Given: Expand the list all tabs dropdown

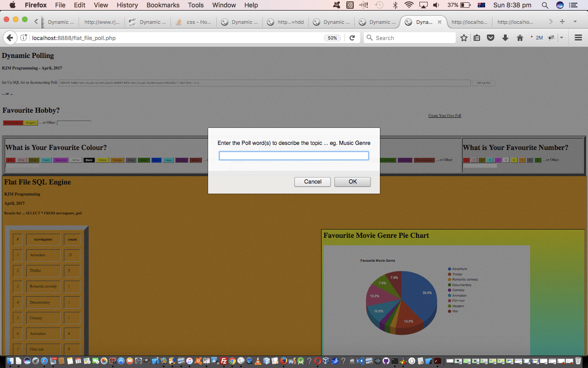Looking at the screenshot, I should pos(575,22).
